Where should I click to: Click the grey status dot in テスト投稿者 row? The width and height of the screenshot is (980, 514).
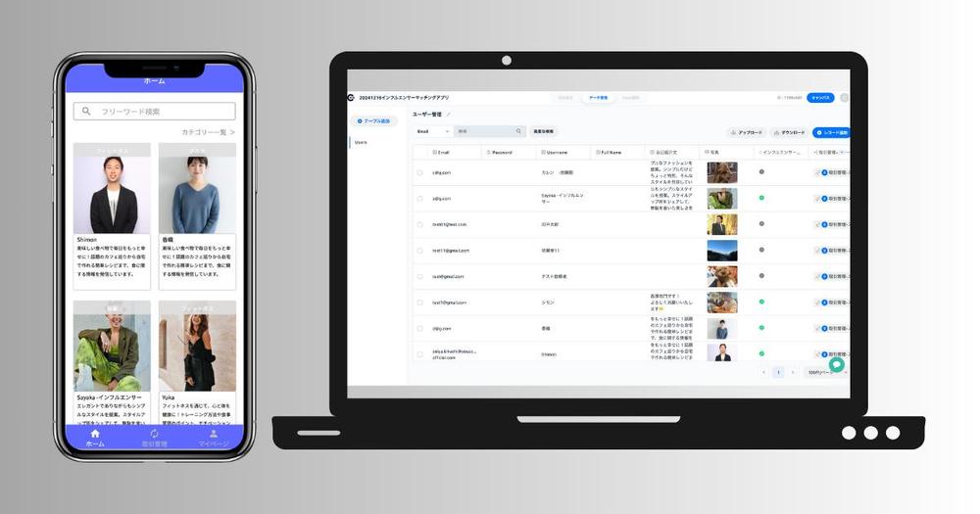761,275
